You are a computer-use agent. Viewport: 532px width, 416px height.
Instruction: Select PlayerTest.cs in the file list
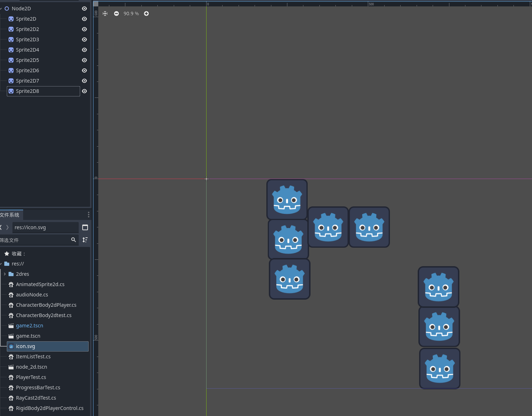point(31,377)
